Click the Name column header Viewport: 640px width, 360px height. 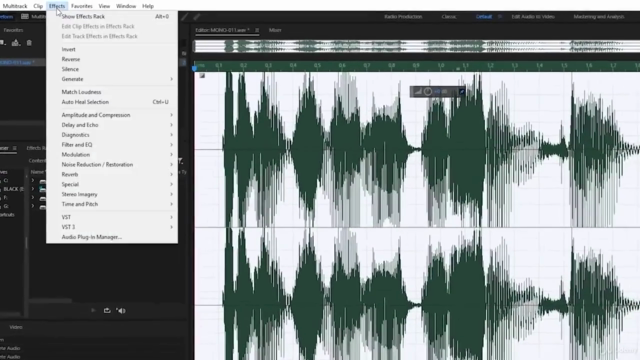click(x=38, y=172)
